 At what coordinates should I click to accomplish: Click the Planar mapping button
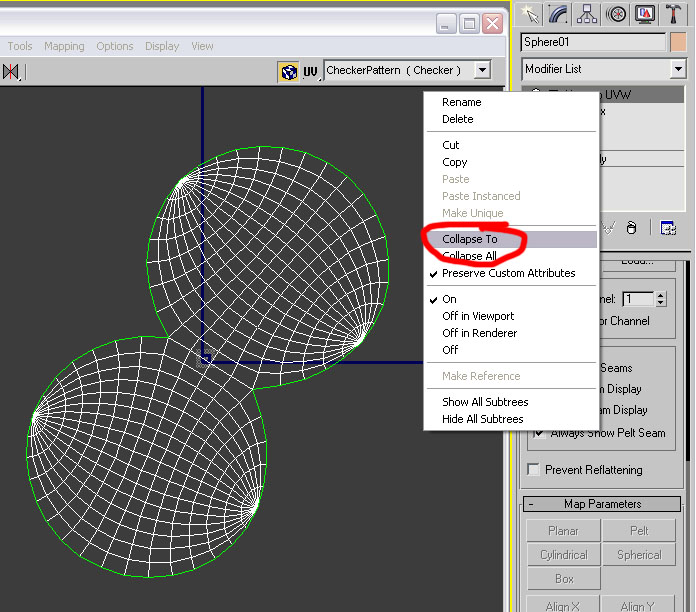[563, 531]
